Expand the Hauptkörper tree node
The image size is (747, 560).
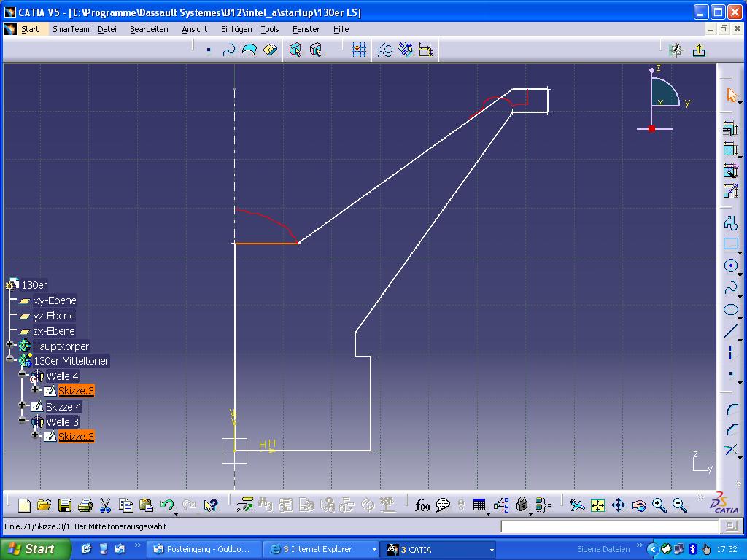pos(9,344)
